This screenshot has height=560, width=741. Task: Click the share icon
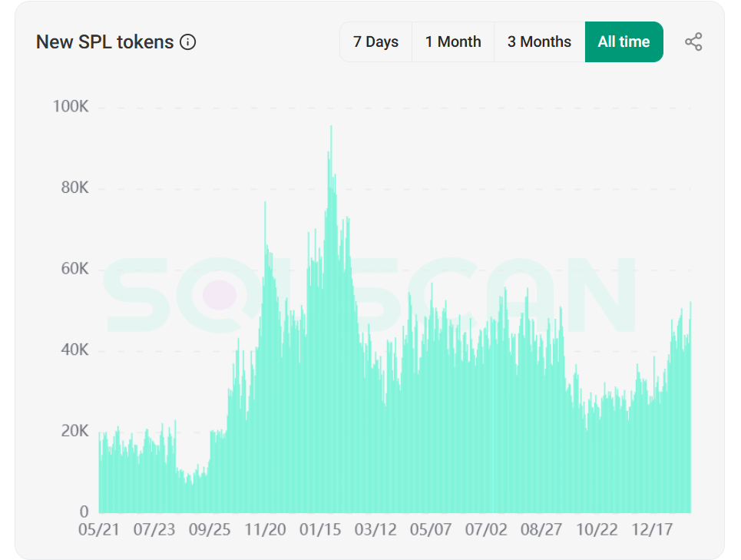click(x=693, y=42)
